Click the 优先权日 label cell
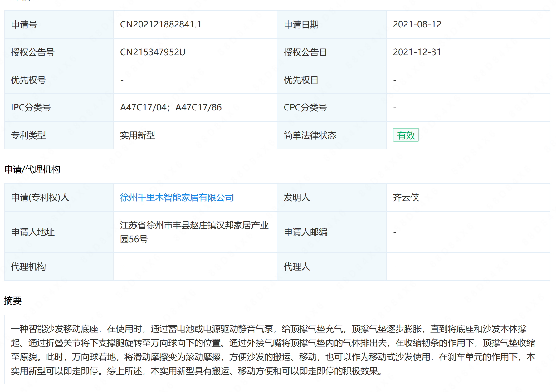 point(332,80)
